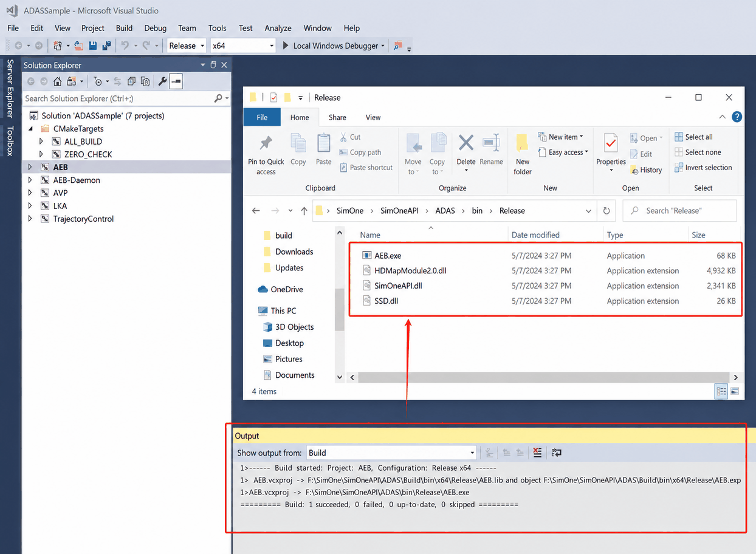Screen dimensions: 756x554
Task: Click the Refresh icon next to address bar
Action: point(606,211)
